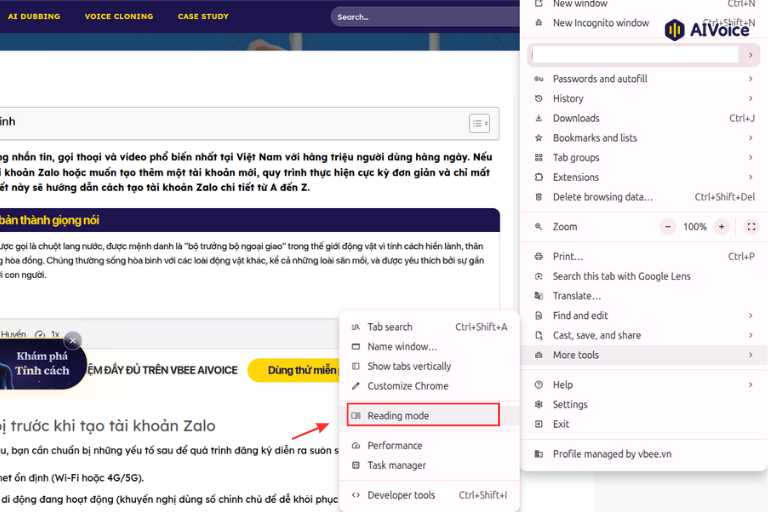Click the Help question mark icon

click(x=539, y=385)
